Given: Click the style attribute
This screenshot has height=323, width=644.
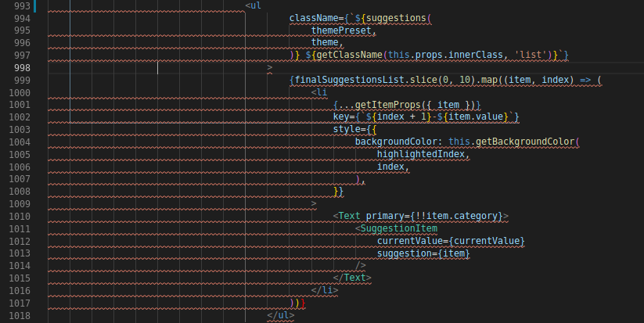Looking at the screenshot, I should [347, 129].
